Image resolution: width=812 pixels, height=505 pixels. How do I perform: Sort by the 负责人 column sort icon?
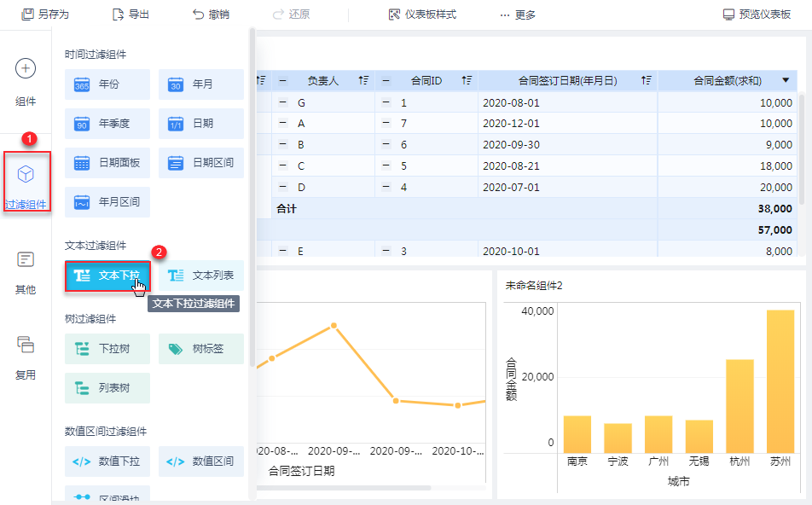pos(363,80)
